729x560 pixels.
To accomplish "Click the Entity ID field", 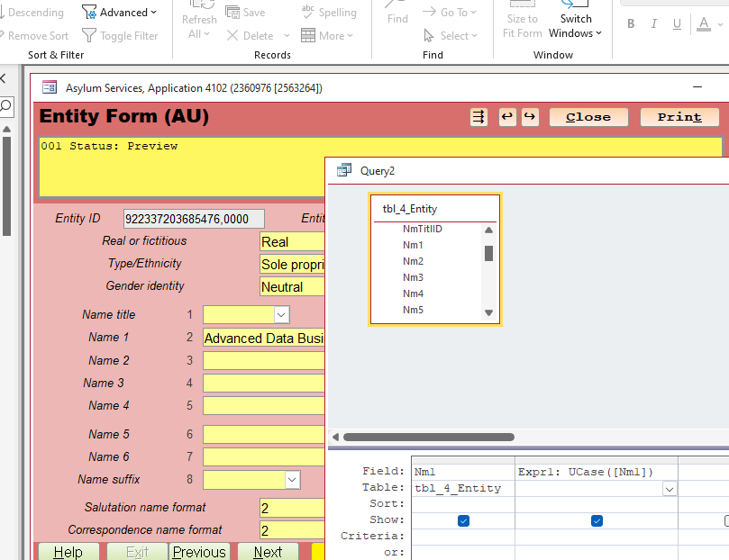I will tap(194, 219).
